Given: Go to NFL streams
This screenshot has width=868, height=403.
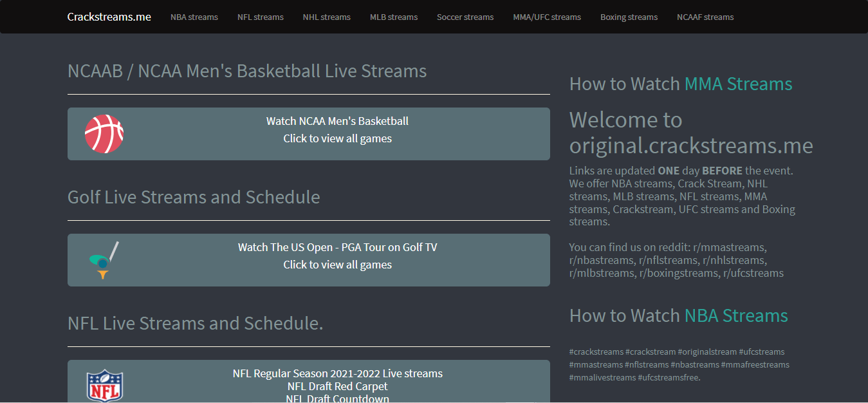Looking at the screenshot, I should [x=261, y=17].
